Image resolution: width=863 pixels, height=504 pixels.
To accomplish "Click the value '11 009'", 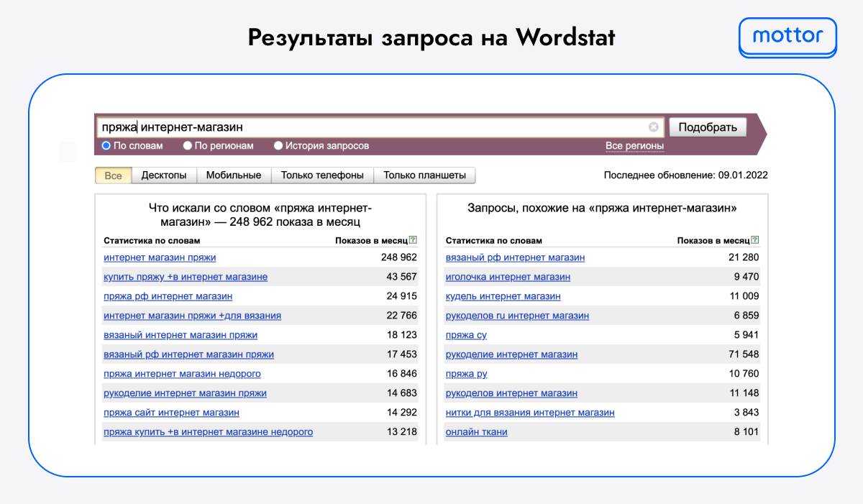I will coord(744,296).
